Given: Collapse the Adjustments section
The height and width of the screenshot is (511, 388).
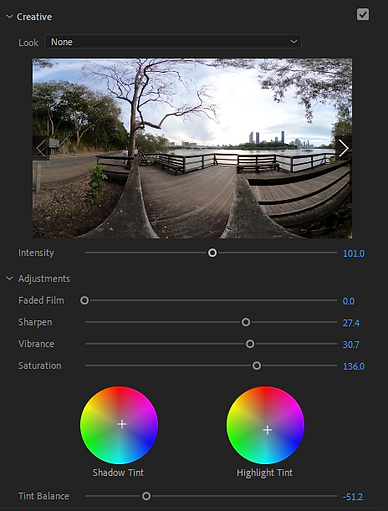Looking at the screenshot, I should [9, 278].
